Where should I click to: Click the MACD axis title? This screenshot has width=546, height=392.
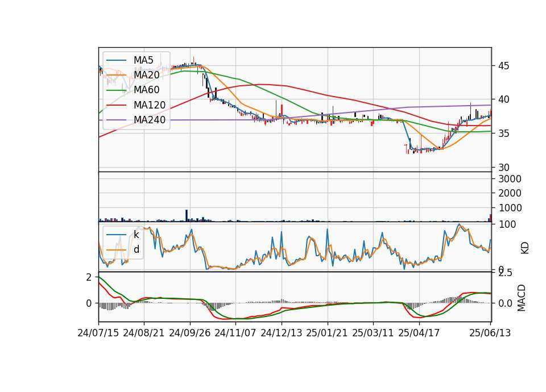522,298
